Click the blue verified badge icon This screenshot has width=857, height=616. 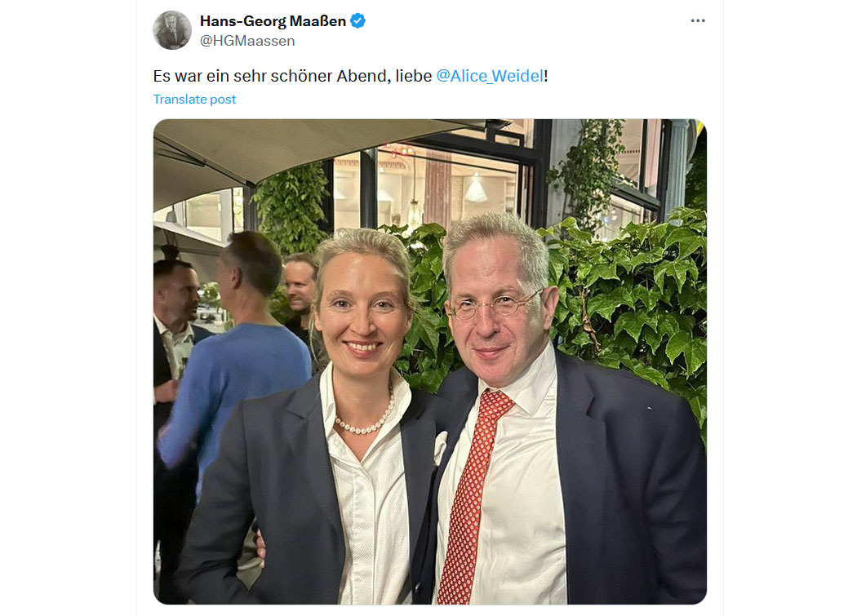pos(357,20)
